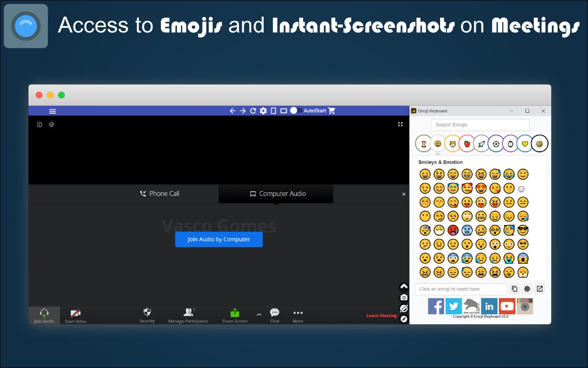Open the Chat panel
The height and width of the screenshot is (368, 588).
pos(274,315)
